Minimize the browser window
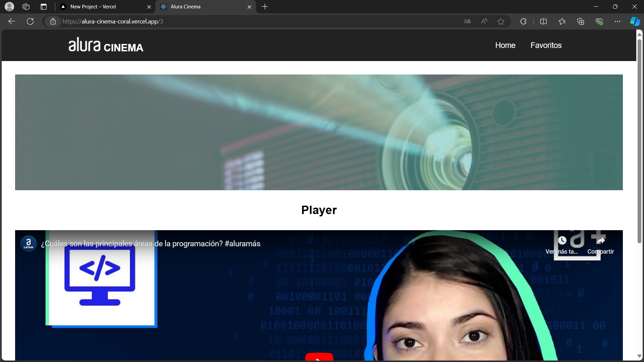Viewport: 644px width, 362px height. tap(596, 7)
